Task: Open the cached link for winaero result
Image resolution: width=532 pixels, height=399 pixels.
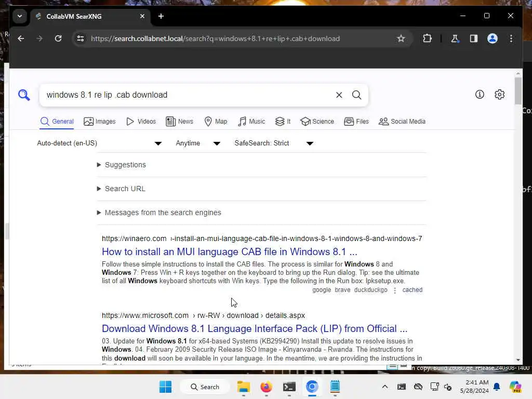Action: coord(412,290)
